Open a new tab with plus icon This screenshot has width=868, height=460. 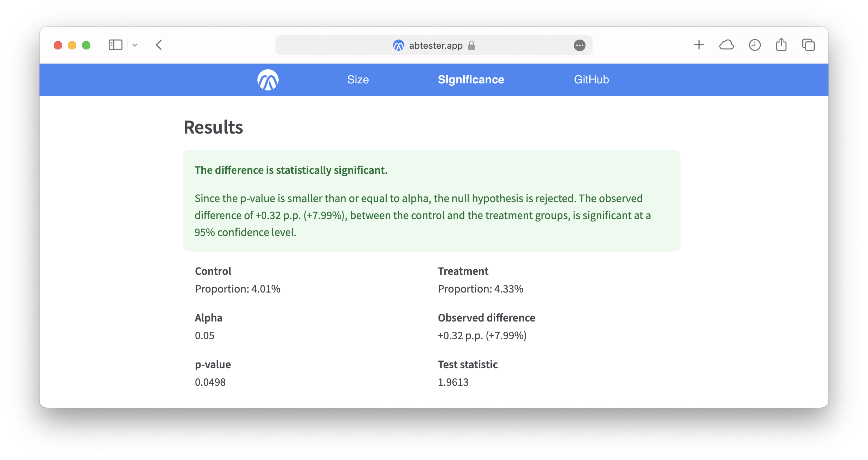pos(698,45)
